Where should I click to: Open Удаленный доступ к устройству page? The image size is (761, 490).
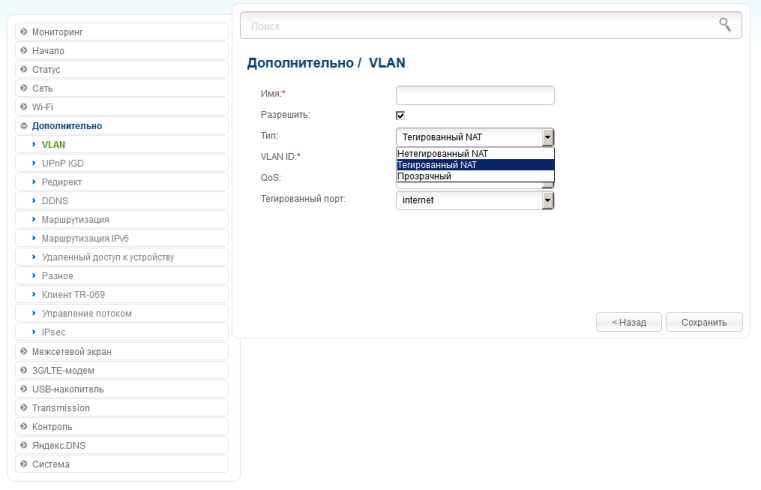(122, 257)
